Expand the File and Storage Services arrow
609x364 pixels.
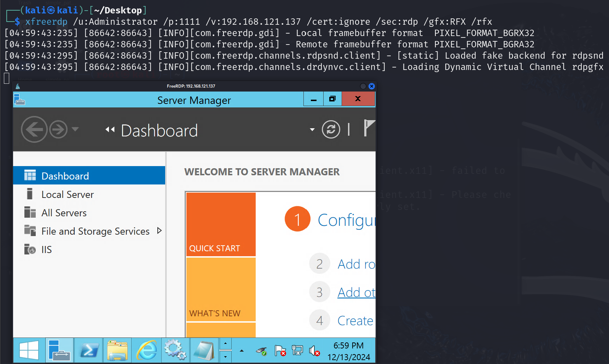pos(159,231)
